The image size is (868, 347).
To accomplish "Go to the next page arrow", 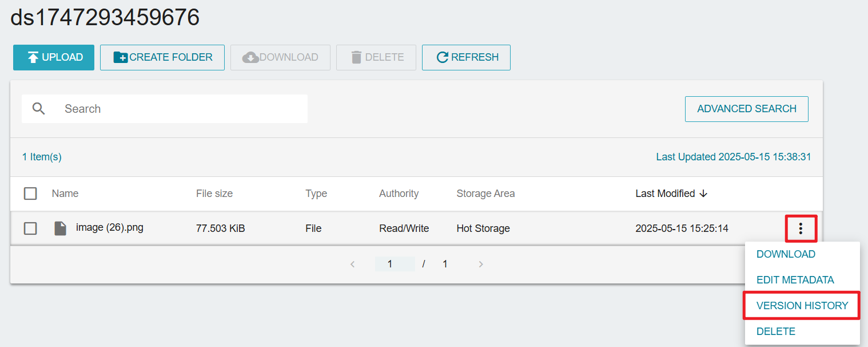I will (481, 264).
